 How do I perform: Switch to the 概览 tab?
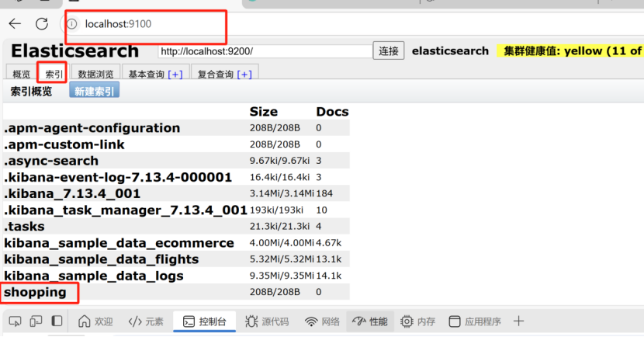pos(21,74)
